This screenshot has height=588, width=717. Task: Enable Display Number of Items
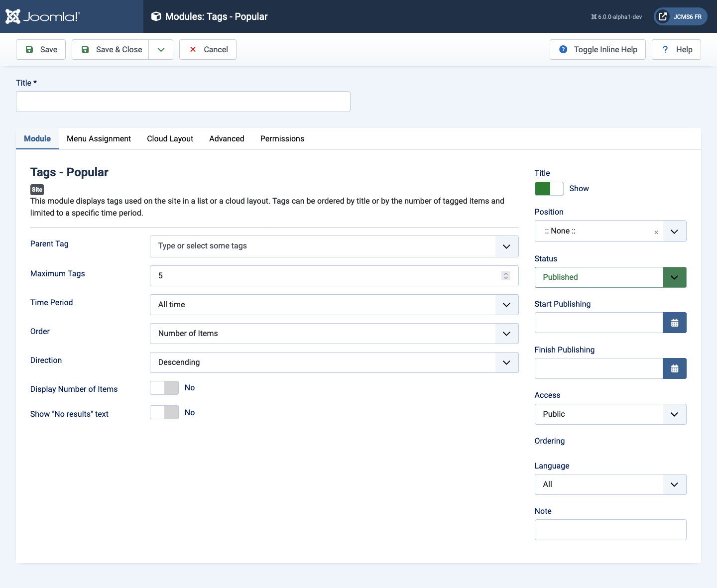point(164,388)
